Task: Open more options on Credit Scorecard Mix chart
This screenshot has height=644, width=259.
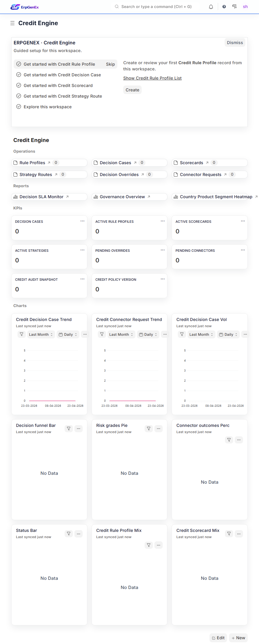Action: tap(239, 533)
